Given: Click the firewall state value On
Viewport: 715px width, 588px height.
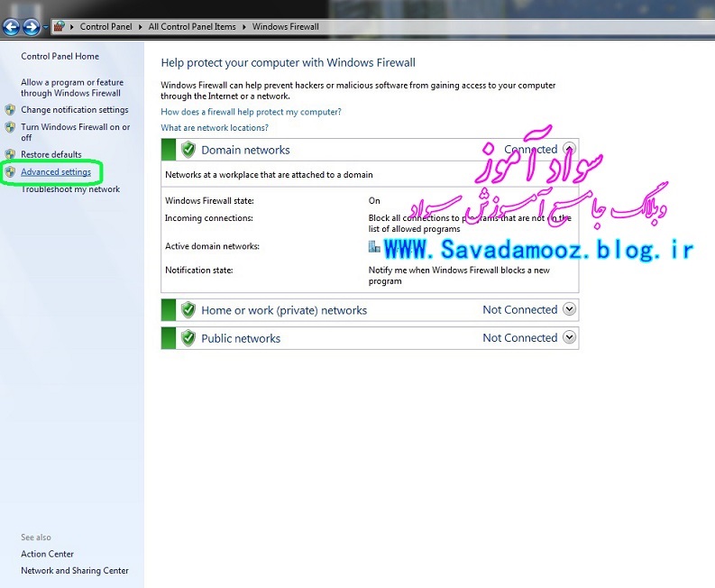Looking at the screenshot, I should click(374, 201).
